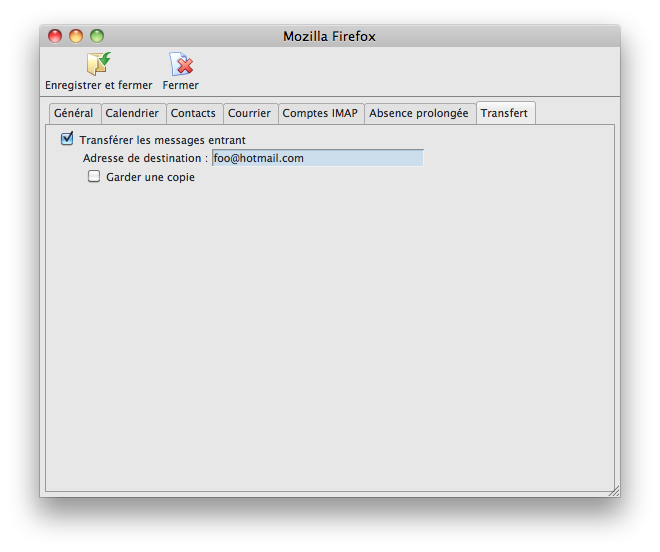Enable the Garder une copie checkbox
Screen dimensions: 660x552
[94, 176]
